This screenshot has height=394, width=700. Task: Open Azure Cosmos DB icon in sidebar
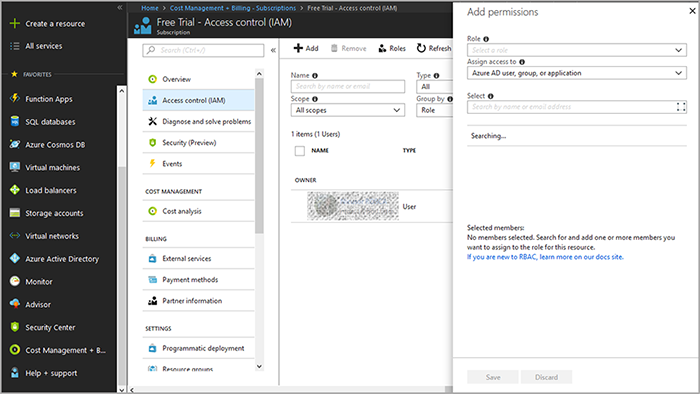pos(15,144)
